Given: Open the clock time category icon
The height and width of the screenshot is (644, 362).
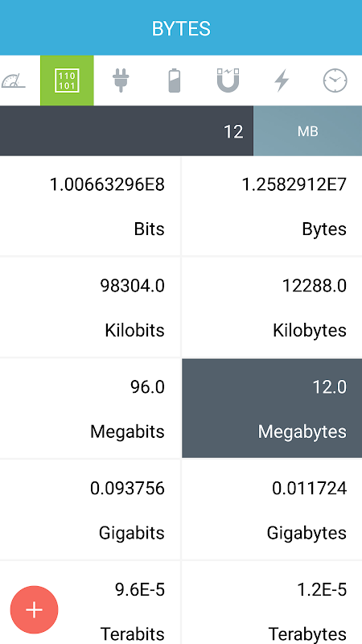Looking at the screenshot, I should pos(335,80).
